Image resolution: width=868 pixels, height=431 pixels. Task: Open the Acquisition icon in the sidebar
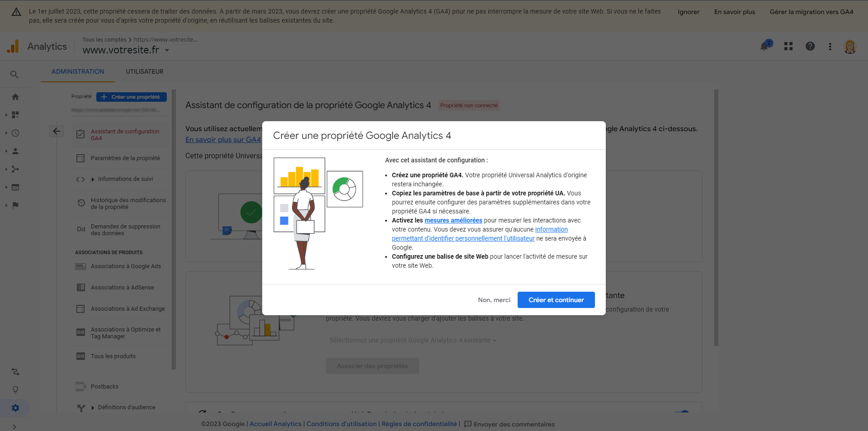15,169
